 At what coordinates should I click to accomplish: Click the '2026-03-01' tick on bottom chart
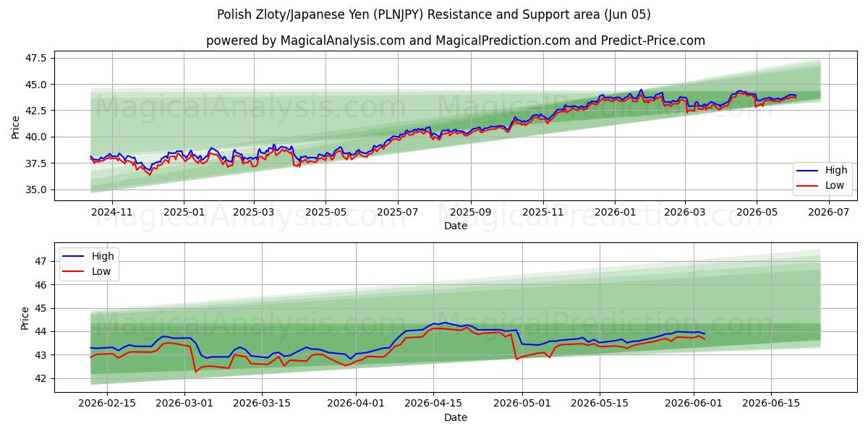(x=184, y=403)
